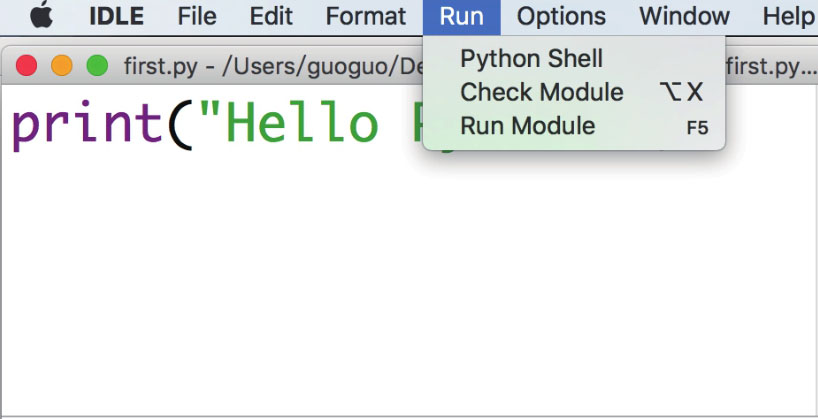Open the Options menu
The width and height of the screenshot is (818, 419).
pyautogui.click(x=561, y=16)
